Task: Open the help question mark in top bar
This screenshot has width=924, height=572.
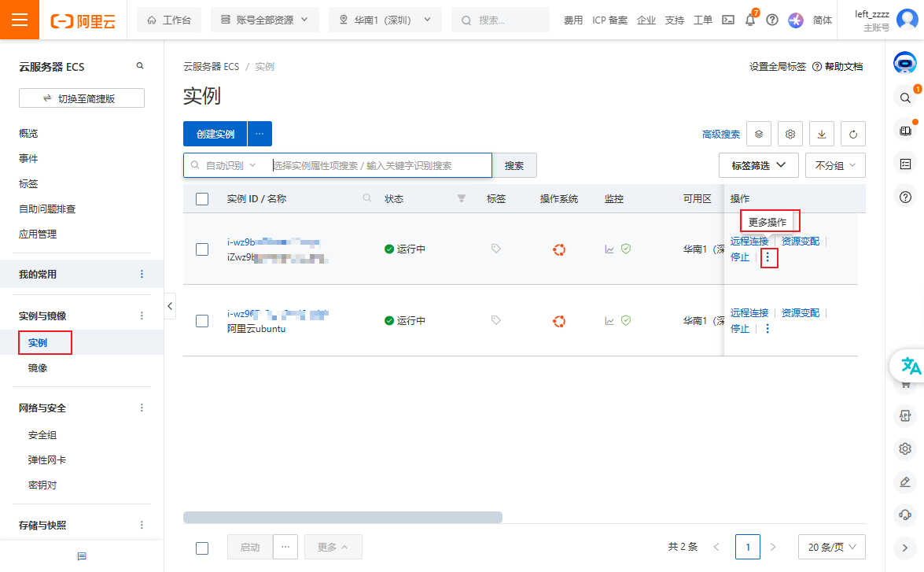Action: pos(772,20)
